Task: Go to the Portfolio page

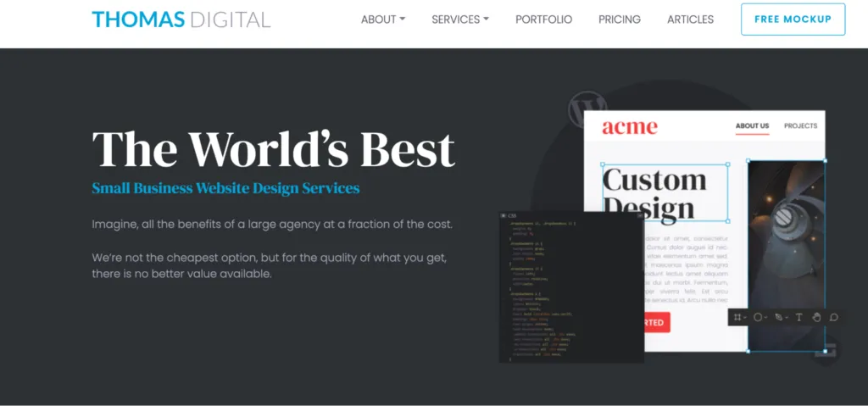Action: click(x=543, y=19)
